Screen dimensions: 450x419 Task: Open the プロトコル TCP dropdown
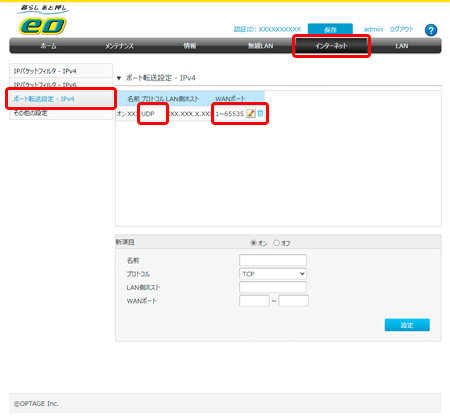point(273,274)
